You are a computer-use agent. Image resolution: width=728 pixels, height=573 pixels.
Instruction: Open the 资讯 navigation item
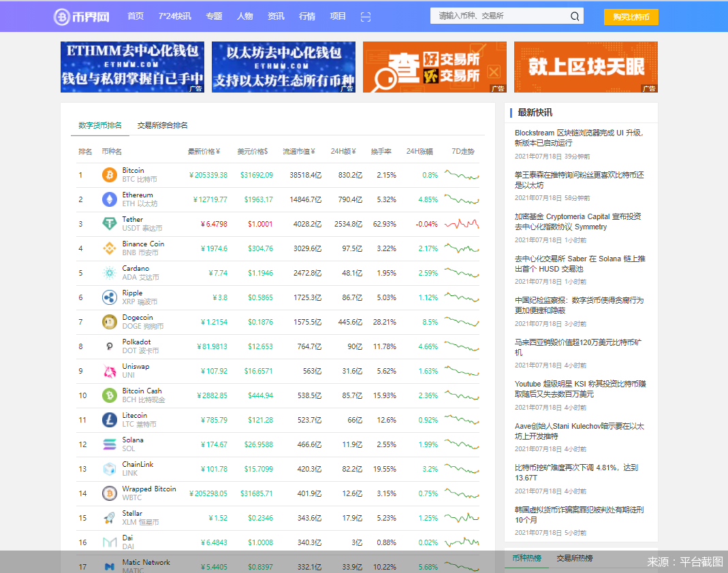276,16
